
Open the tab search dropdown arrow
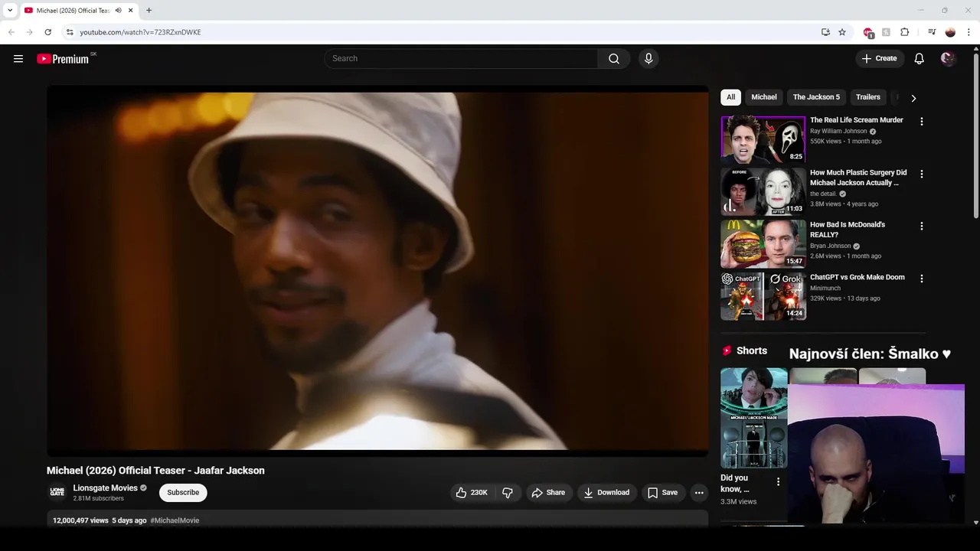pos(10,11)
